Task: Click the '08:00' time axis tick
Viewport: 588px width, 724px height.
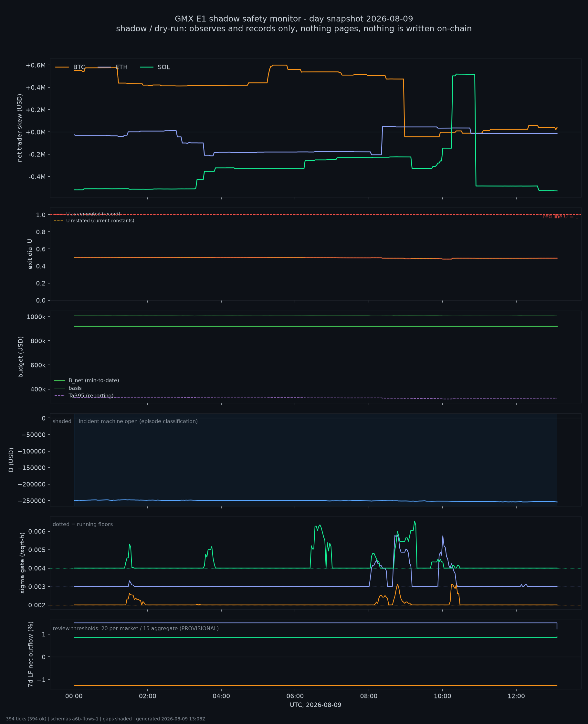Action: [369, 696]
